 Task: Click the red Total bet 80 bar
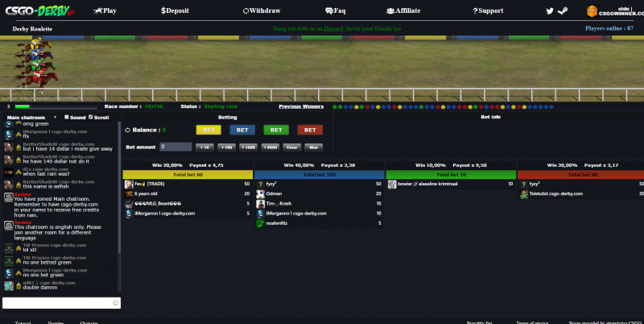coord(580,175)
